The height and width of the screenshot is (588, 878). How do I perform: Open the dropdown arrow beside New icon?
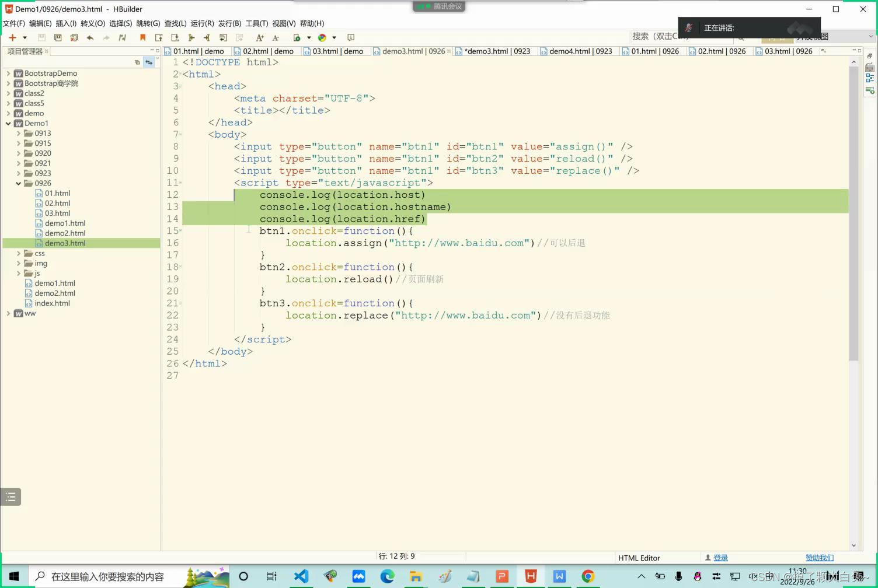tap(25, 38)
